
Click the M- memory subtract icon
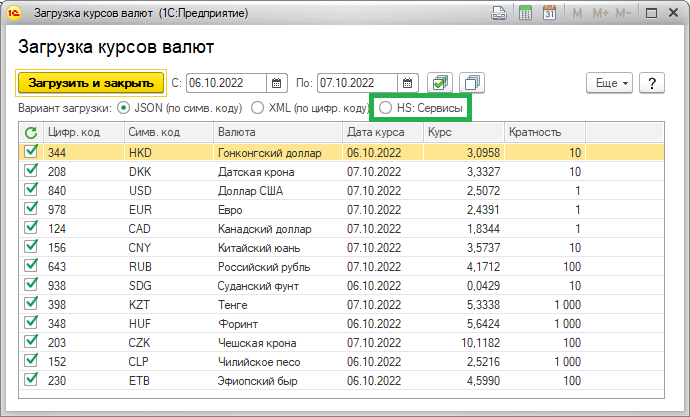[623, 13]
